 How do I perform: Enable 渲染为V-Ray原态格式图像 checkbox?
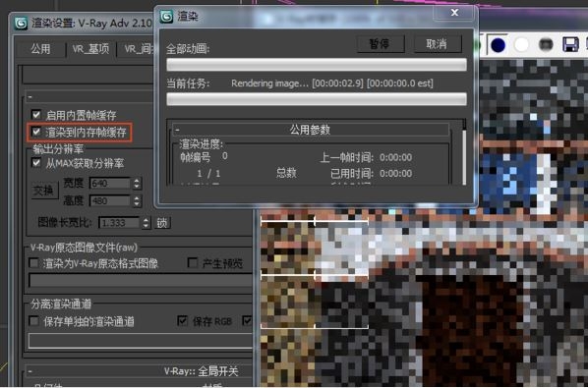[x=34, y=263]
